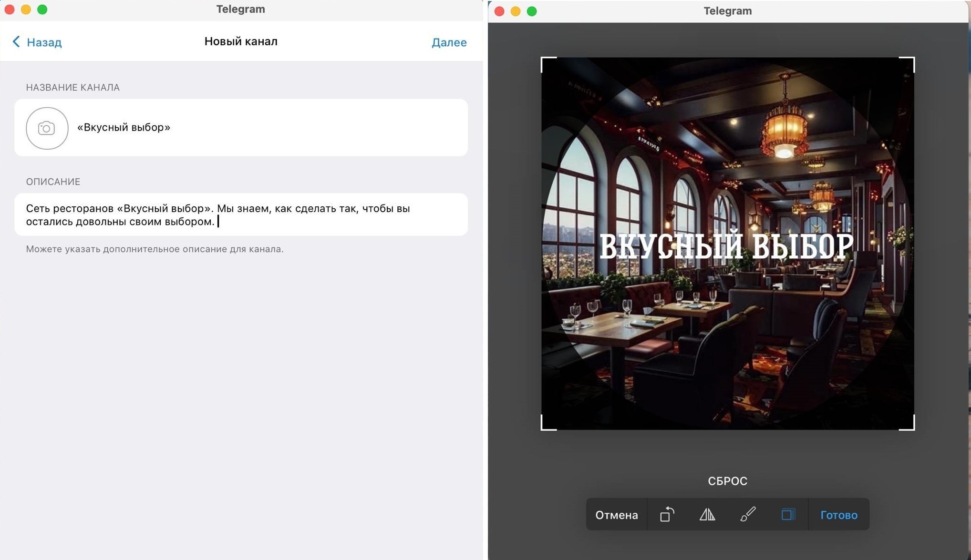Image resolution: width=971 pixels, height=560 pixels.
Task: Click the bottom-right crop corner handle
Action: 913,428
